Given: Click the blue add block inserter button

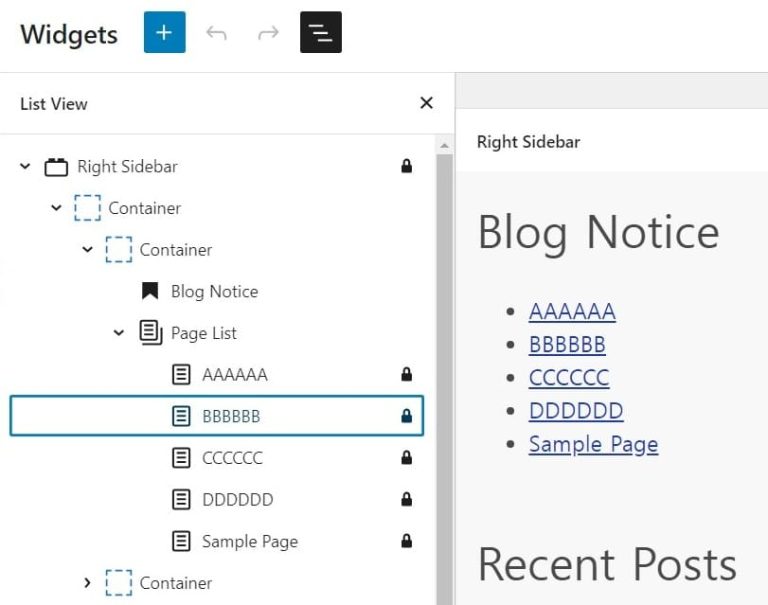Looking at the screenshot, I should [164, 33].
